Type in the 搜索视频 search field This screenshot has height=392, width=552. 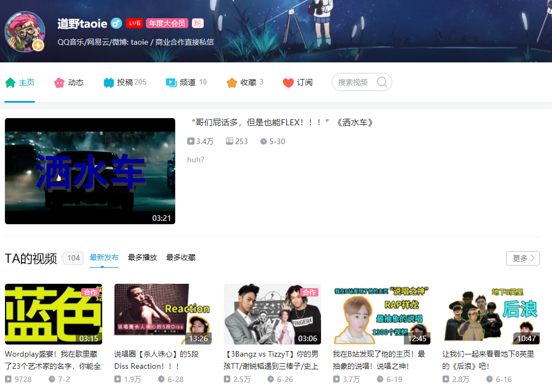pyautogui.click(x=354, y=82)
